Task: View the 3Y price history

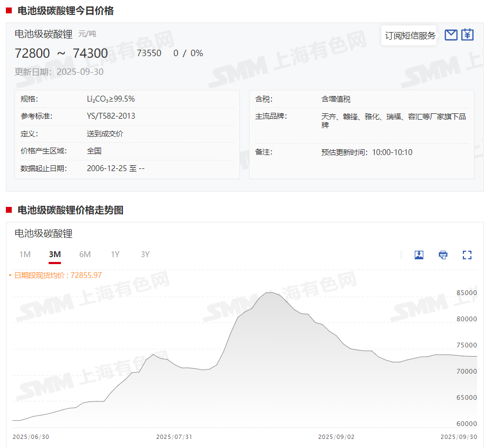Action: coord(145,254)
